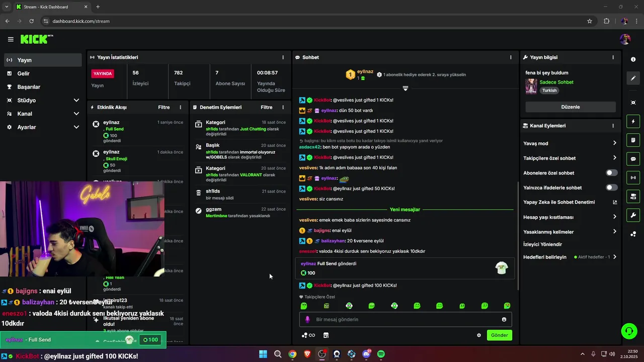Open Filtre in Etkinlik Akışı panel
Screen dimensions: 644x362
tap(164, 107)
